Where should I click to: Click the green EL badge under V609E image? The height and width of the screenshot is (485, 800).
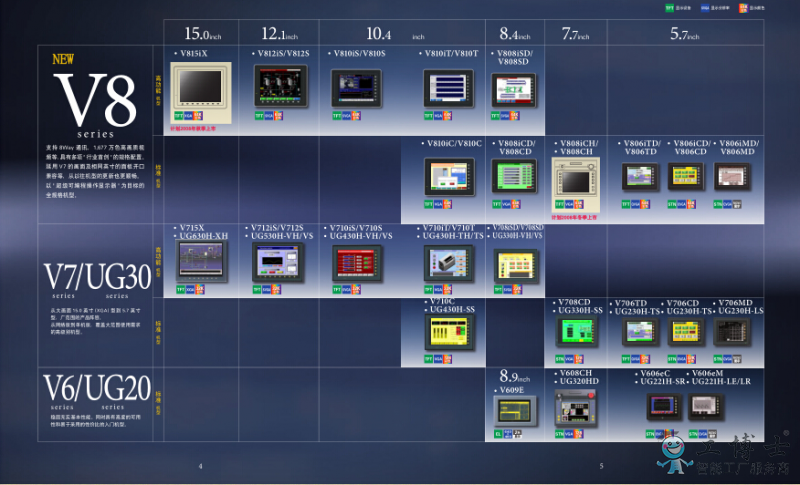coord(498,434)
